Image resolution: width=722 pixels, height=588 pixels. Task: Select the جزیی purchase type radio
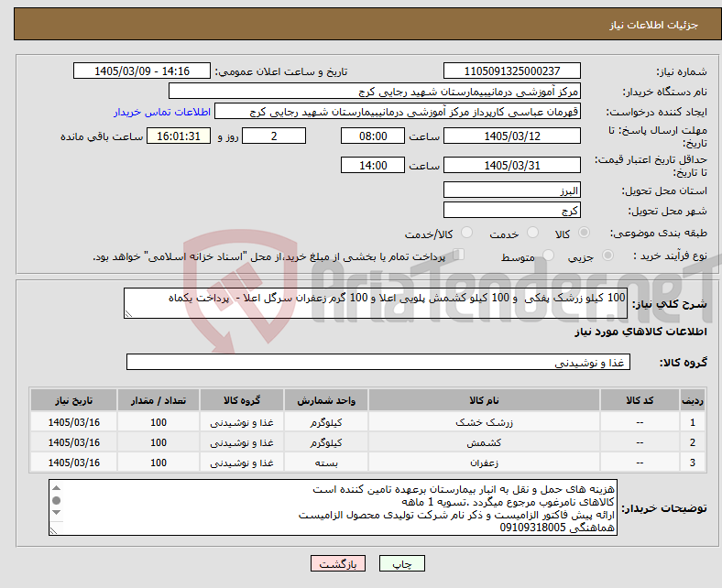pos(607,256)
